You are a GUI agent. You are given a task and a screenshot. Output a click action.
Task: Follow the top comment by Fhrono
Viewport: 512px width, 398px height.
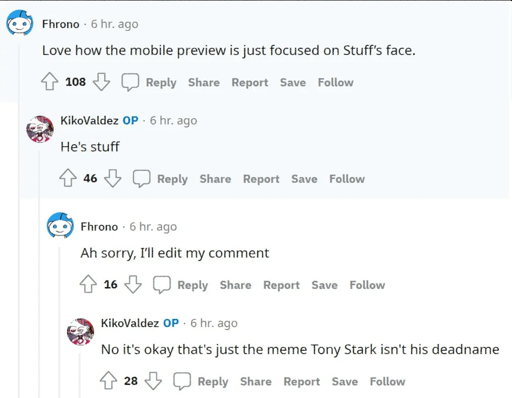[335, 82]
